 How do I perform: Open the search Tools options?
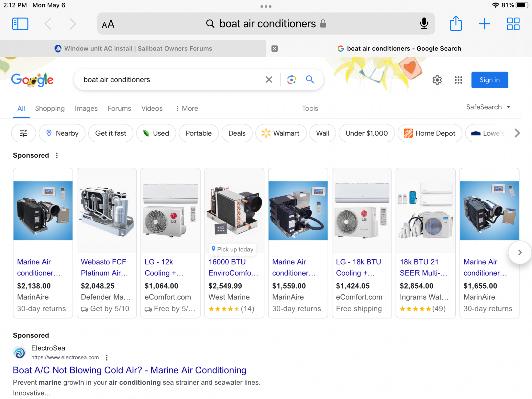coord(310,109)
